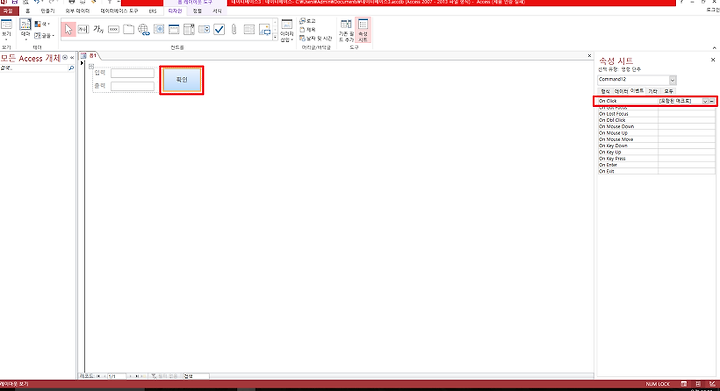This screenshot has width=720, height=391.
Task: Click the 확인 button on the form
Action: tap(182, 80)
